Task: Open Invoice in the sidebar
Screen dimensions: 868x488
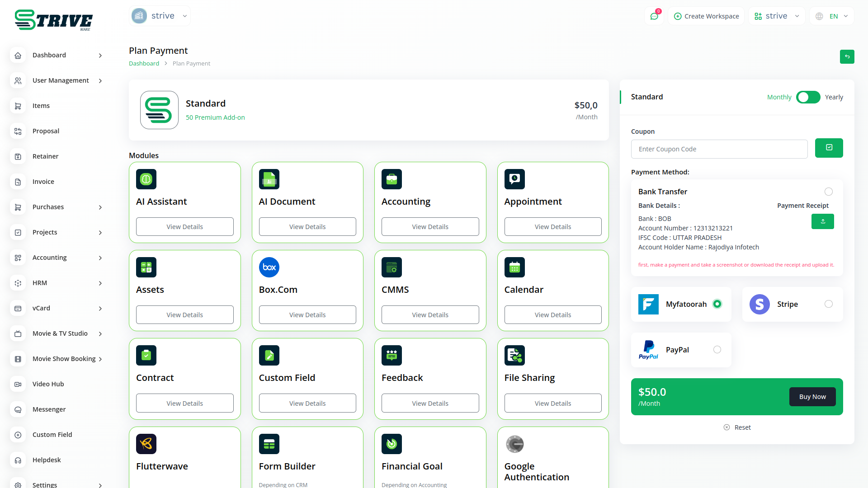Action: coord(43,182)
